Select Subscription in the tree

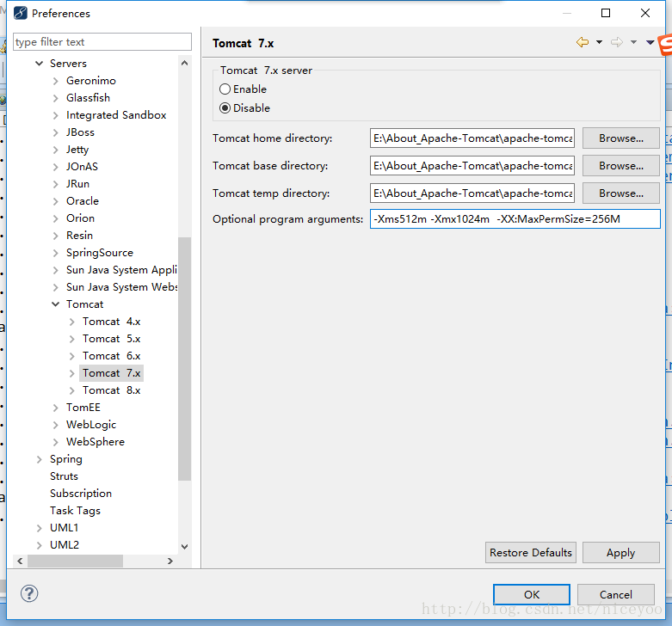(81, 494)
